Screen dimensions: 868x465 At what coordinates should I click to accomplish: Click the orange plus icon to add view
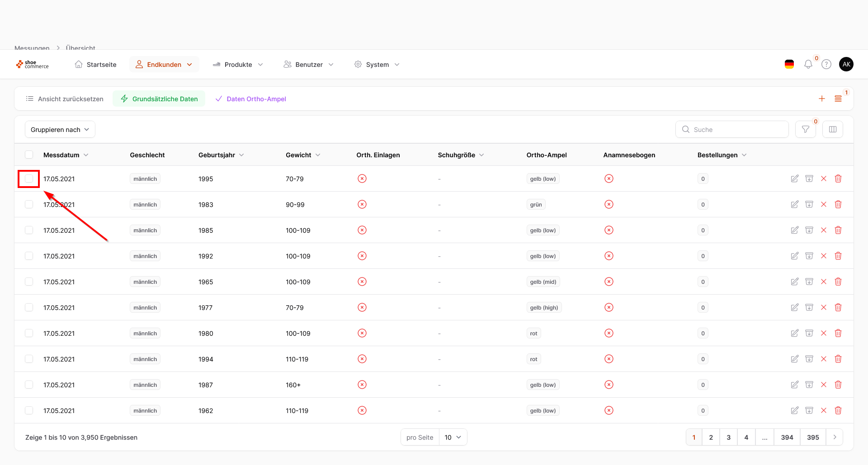click(821, 99)
